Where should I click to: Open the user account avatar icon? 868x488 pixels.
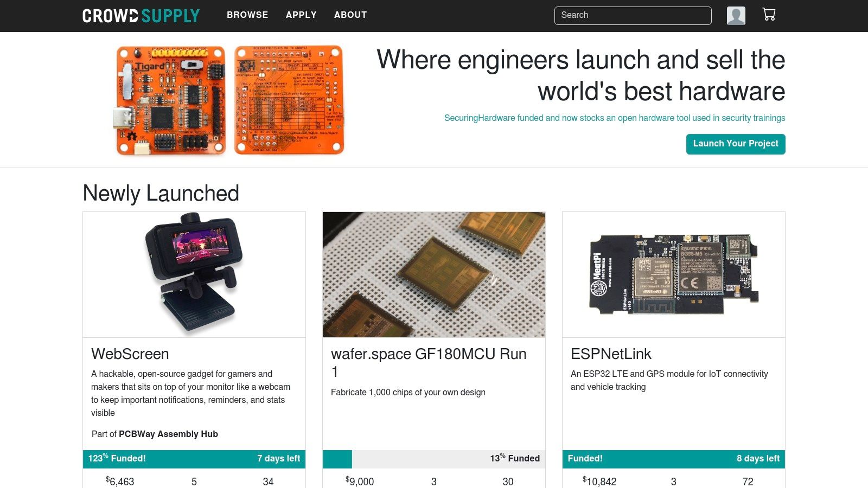pyautogui.click(x=736, y=15)
